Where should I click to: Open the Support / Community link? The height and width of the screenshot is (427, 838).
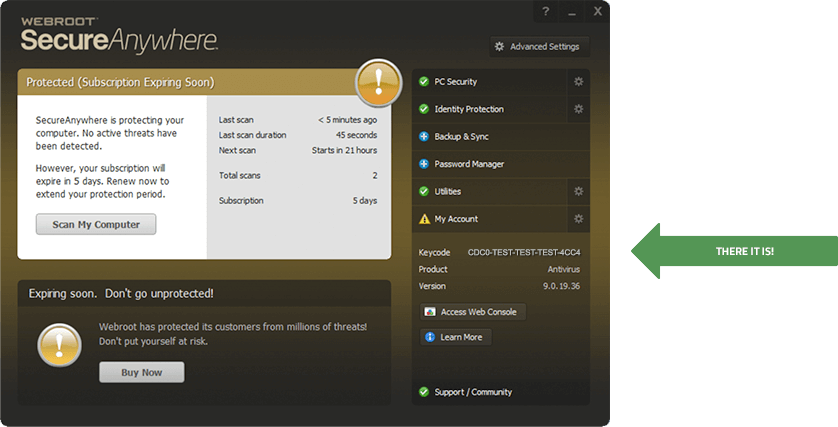tap(473, 392)
